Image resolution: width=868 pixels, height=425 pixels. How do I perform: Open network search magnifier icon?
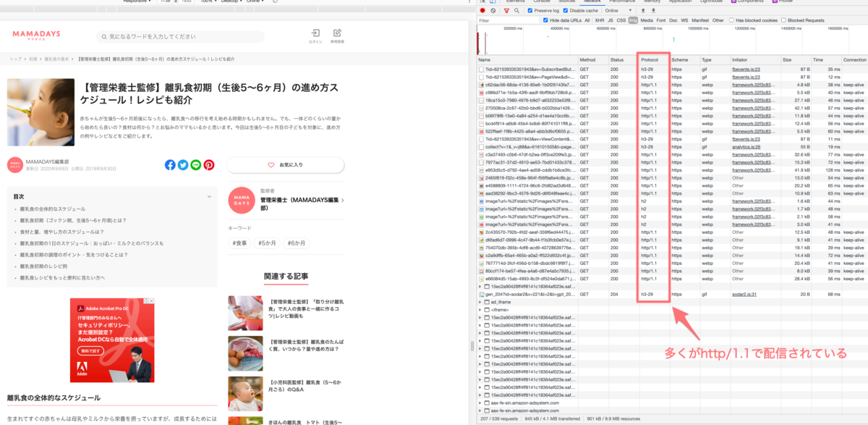coord(516,11)
